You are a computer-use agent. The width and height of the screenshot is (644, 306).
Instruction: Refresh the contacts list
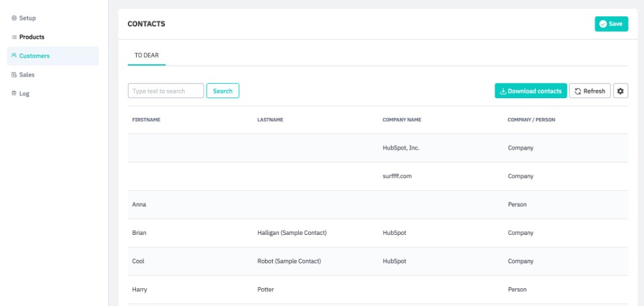click(590, 91)
